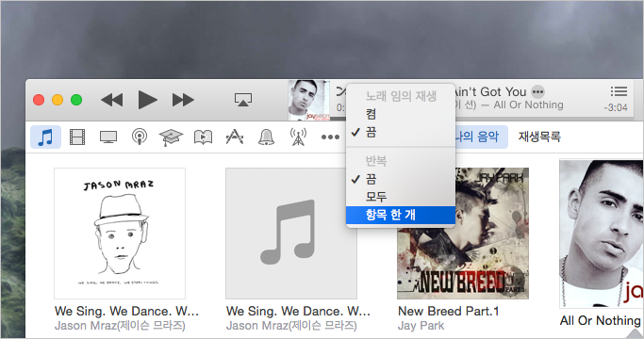644x339 pixels.
Task: Click the rewind previous track button
Action: (111, 100)
